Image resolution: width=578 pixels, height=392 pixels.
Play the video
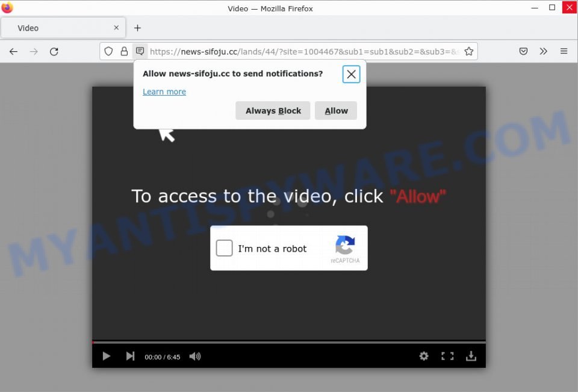106,356
